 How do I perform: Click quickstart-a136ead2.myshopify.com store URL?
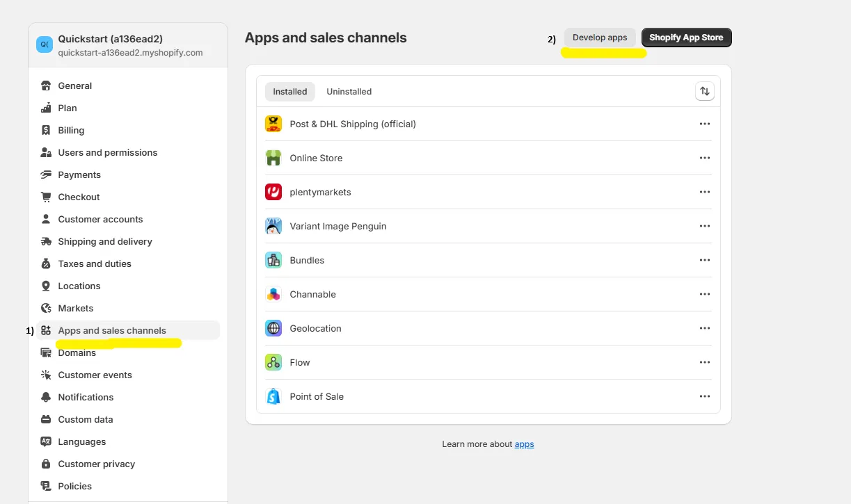pos(131,53)
